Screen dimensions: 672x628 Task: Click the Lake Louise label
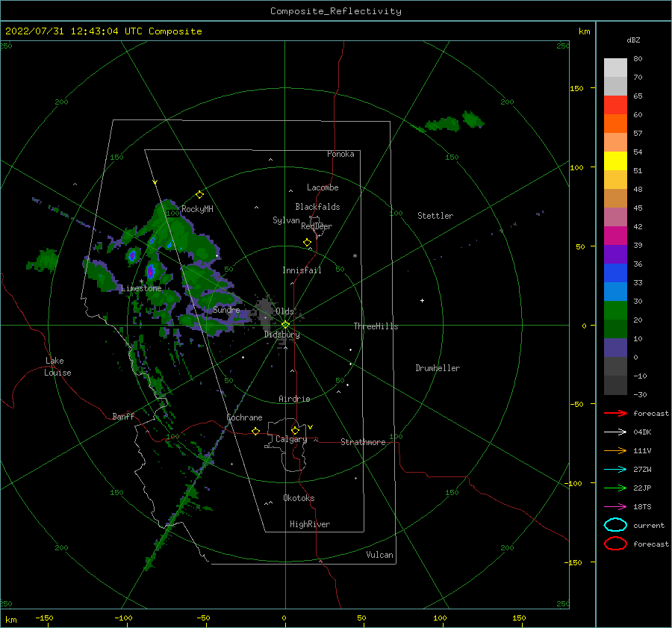(57, 367)
